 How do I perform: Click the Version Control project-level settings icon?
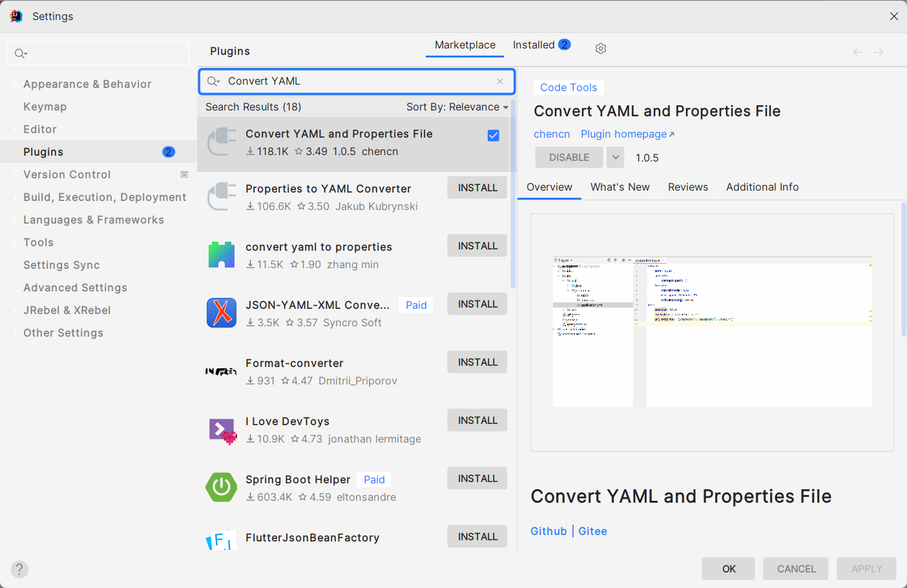tap(185, 174)
